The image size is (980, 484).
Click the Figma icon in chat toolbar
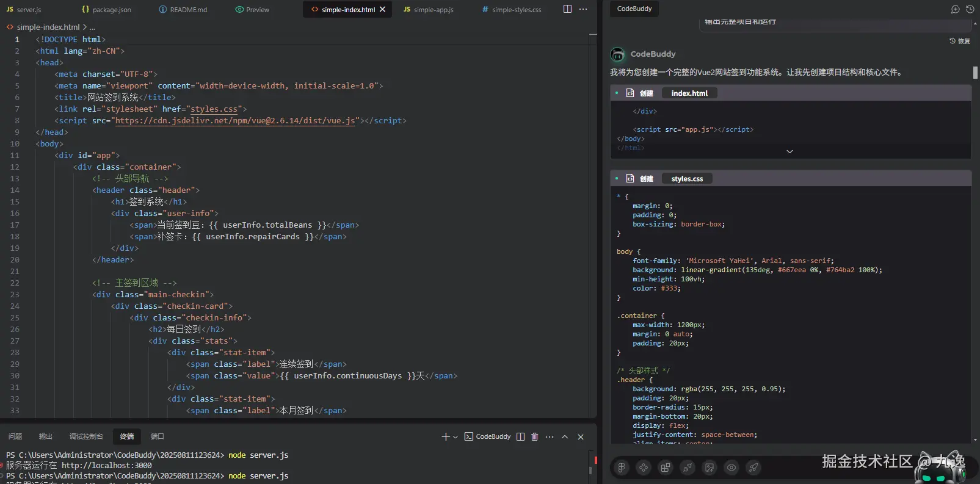(622, 468)
